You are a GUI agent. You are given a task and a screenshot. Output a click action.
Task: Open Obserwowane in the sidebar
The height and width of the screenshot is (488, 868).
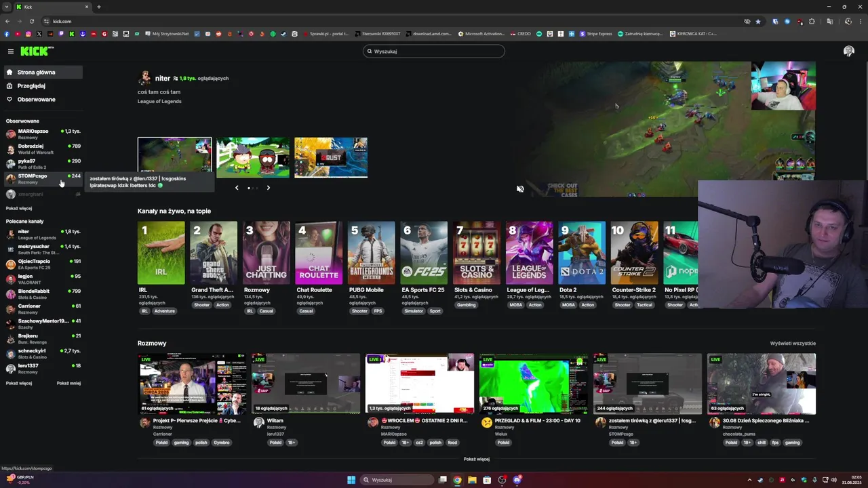(42, 100)
